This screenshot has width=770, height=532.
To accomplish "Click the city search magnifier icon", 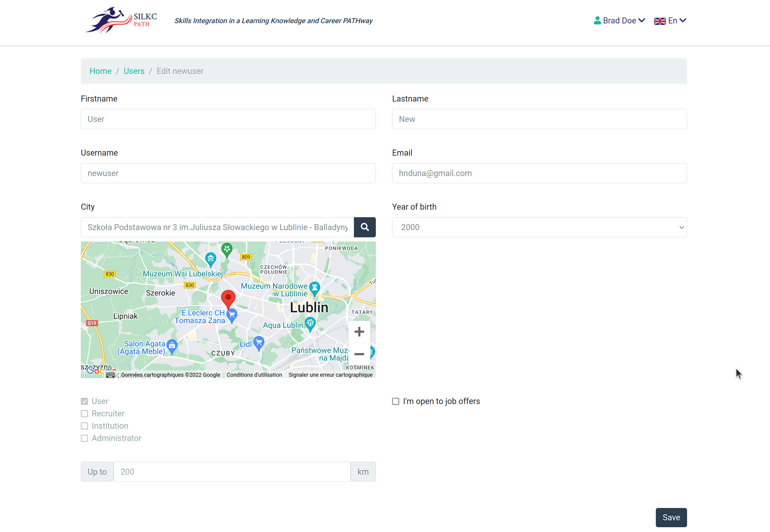I will 365,227.
